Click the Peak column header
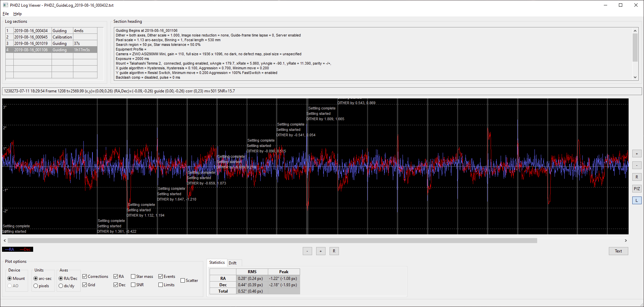644x307 pixels. [x=284, y=272]
